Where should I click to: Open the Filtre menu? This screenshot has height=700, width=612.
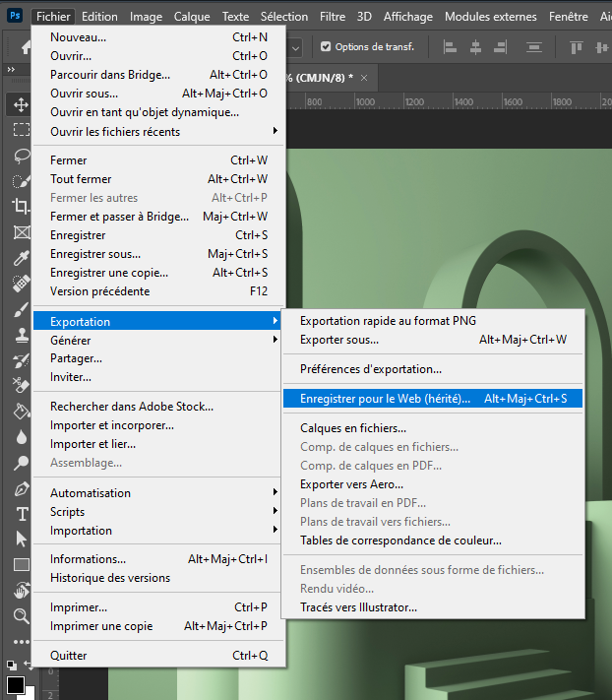click(x=332, y=17)
